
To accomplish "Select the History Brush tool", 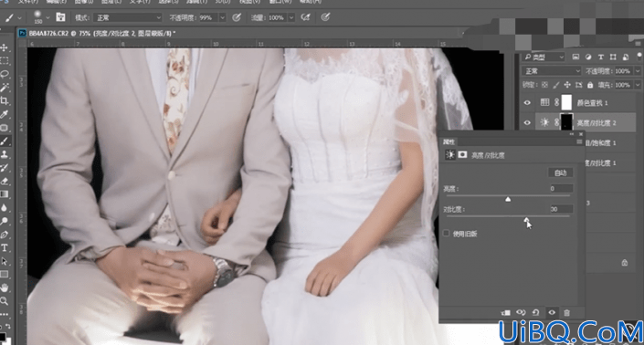I will click(x=4, y=168).
